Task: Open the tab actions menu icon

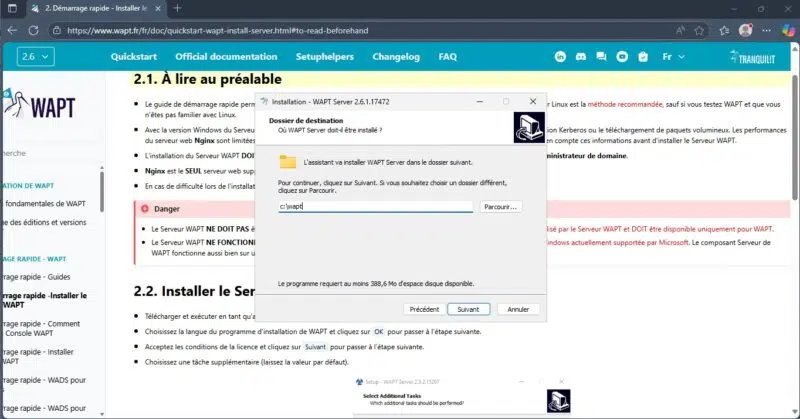Action: point(12,8)
